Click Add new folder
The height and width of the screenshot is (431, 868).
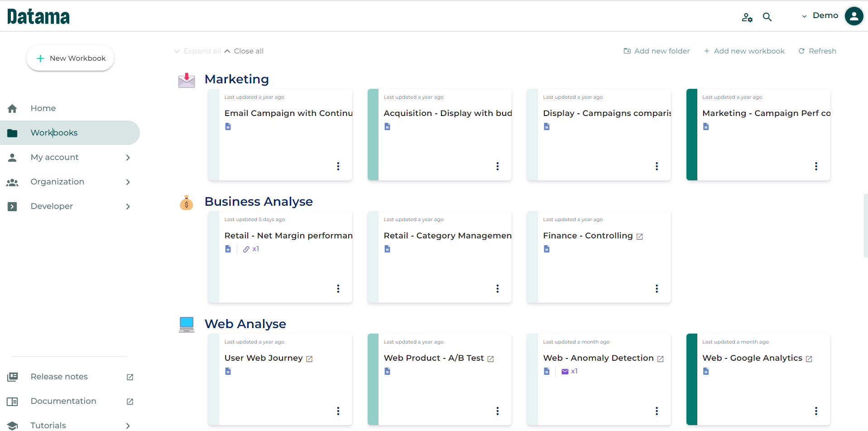[x=657, y=51]
